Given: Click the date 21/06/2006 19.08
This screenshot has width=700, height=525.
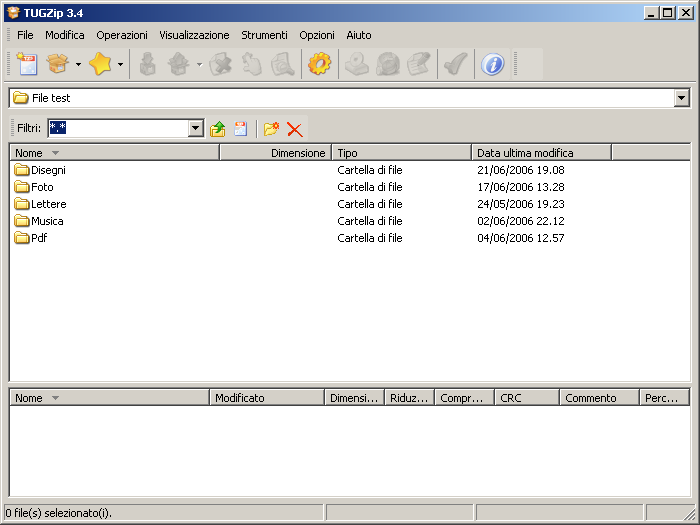Looking at the screenshot, I should [x=521, y=170].
